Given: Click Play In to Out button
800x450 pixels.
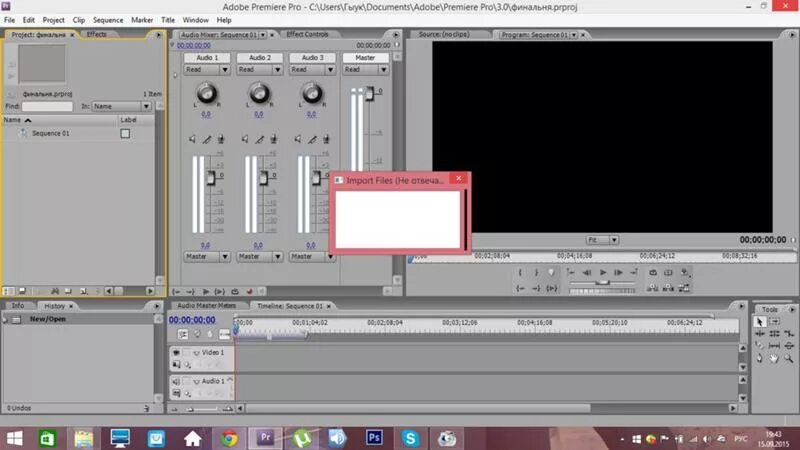Looking at the screenshot, I should (552, 288).
